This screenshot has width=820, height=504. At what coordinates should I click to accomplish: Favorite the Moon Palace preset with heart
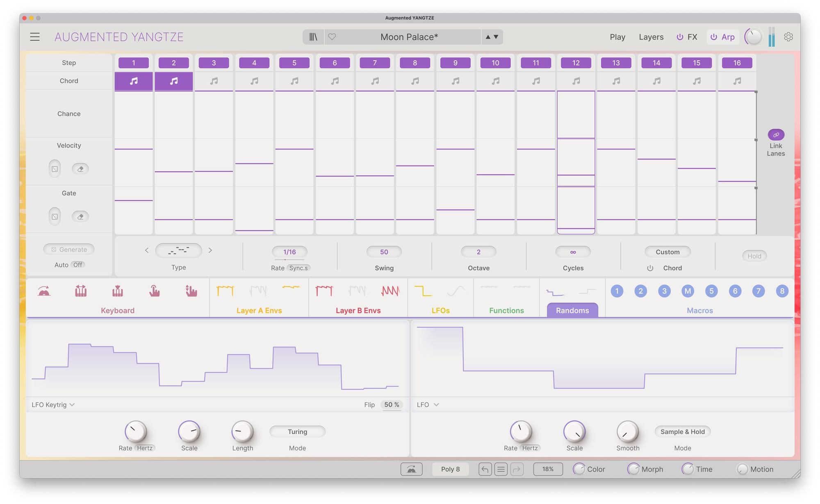pyautogui.click(x=332, y=37)
